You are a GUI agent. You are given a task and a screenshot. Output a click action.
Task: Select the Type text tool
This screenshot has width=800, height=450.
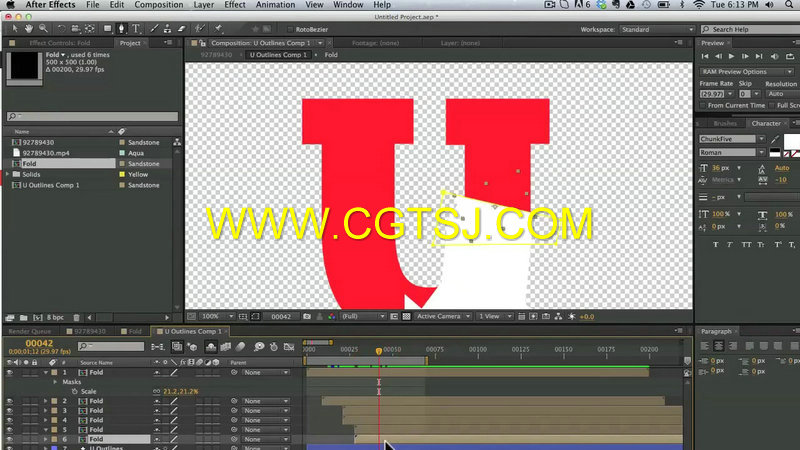136,29
